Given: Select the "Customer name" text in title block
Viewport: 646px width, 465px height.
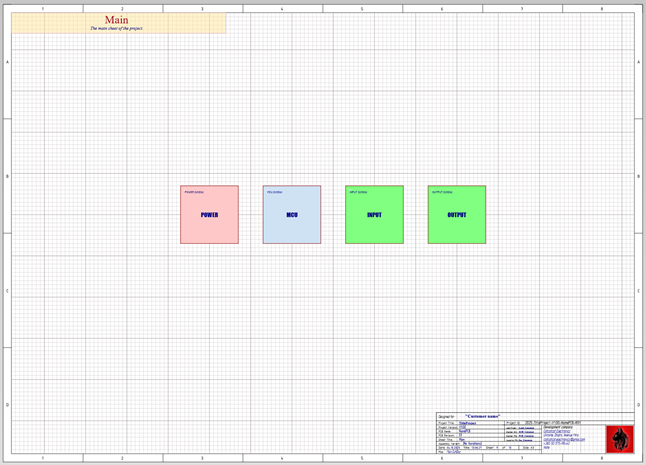Looking at the screenshot, I should click(483, 415).
